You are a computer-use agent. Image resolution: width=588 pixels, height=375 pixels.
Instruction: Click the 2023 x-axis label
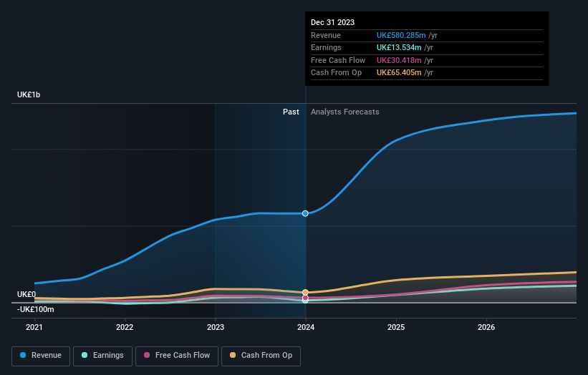[216, 328]
